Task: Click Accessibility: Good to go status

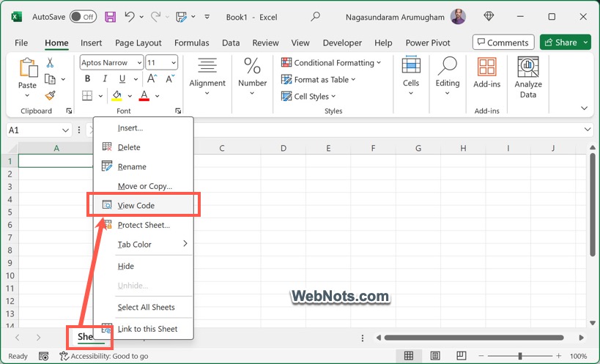Action: coord(104,357)
